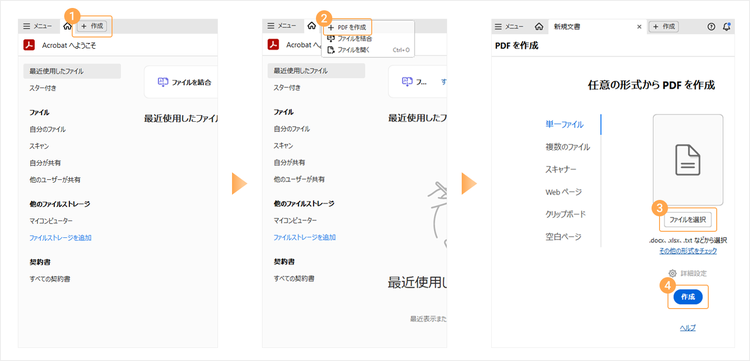The width and height of the screenshot is (750, 361).
Task: Open 他のユーザーが共有 in left screenshot sidebar
Action: pos(55,180)
